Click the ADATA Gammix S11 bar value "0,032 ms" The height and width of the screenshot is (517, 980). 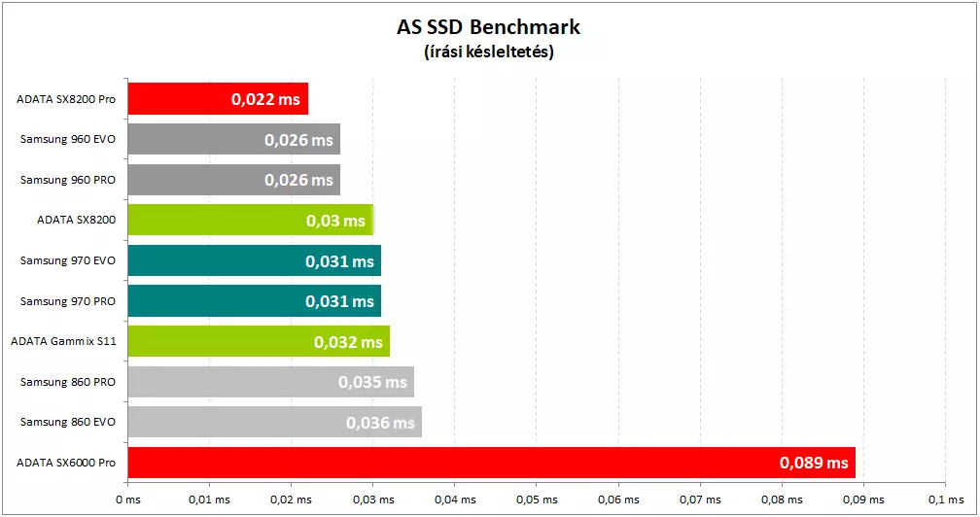(348, 341)
